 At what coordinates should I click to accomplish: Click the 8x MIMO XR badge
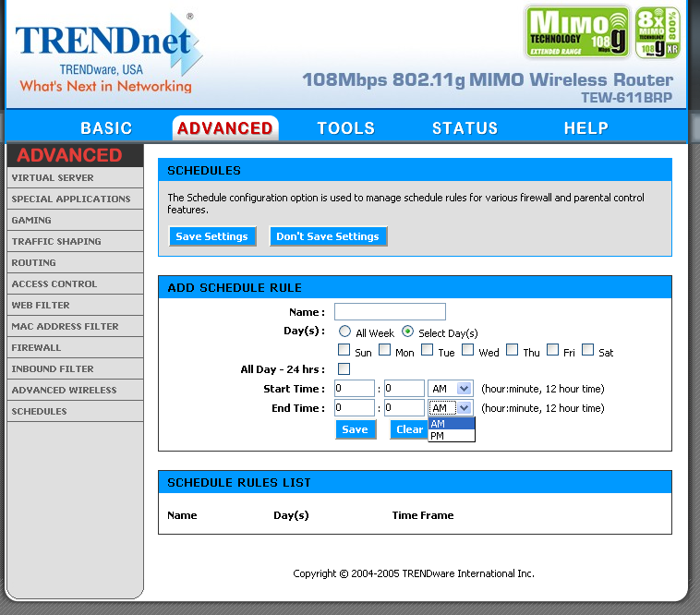(x=658, y=32)
